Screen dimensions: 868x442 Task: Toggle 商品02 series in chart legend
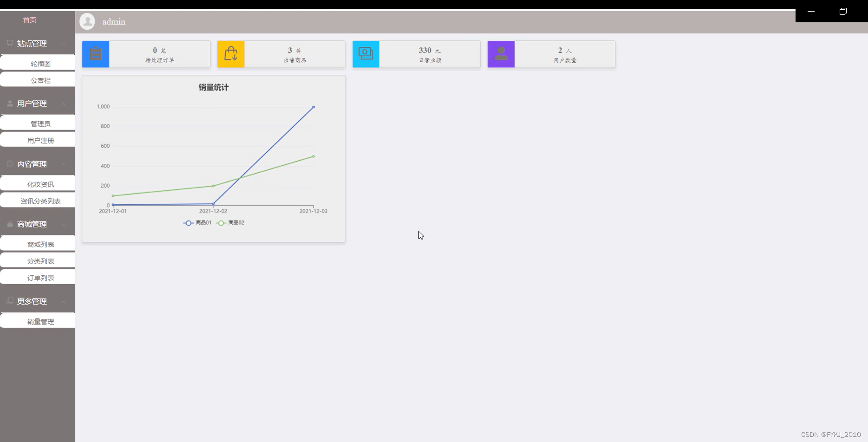click(230, 223)
